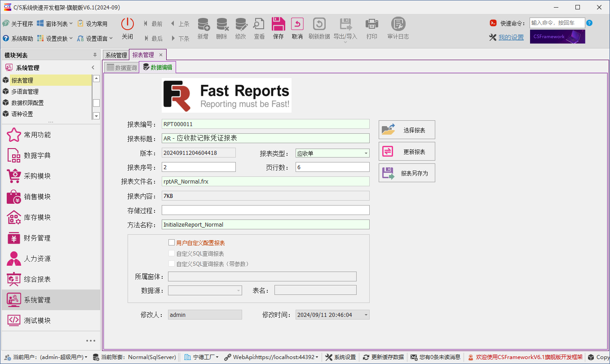Open 宁德工厂 factory dropdown in status bar
This screenshot has width=610, height=364.
click(202, 357)
